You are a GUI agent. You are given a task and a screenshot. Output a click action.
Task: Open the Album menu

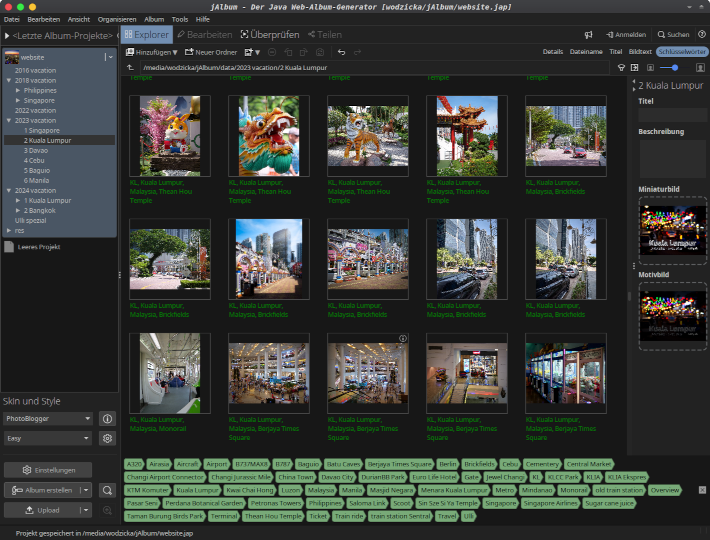click(154, 19)
